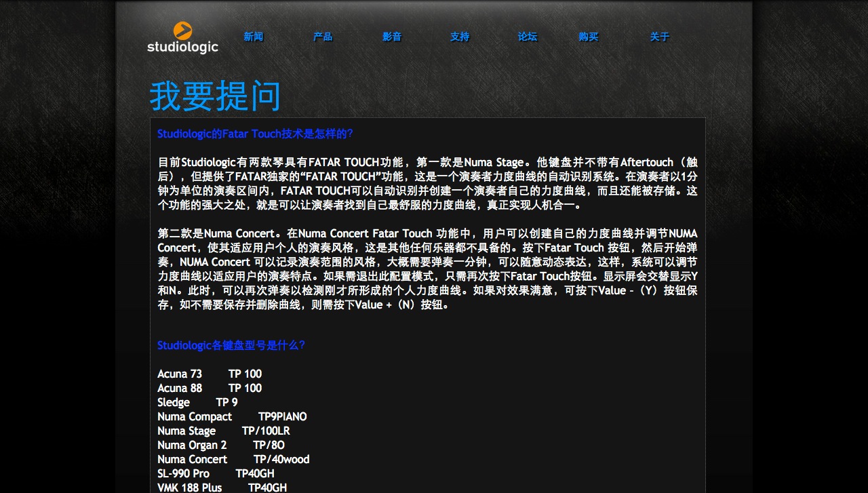Click the 我要提问 page heading
The image size is (868, 493).
point(215,96)
